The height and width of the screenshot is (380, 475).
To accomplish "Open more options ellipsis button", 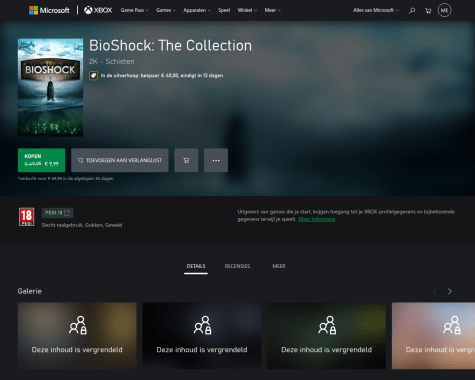I will pyautogui.click(x=216, y=160).
